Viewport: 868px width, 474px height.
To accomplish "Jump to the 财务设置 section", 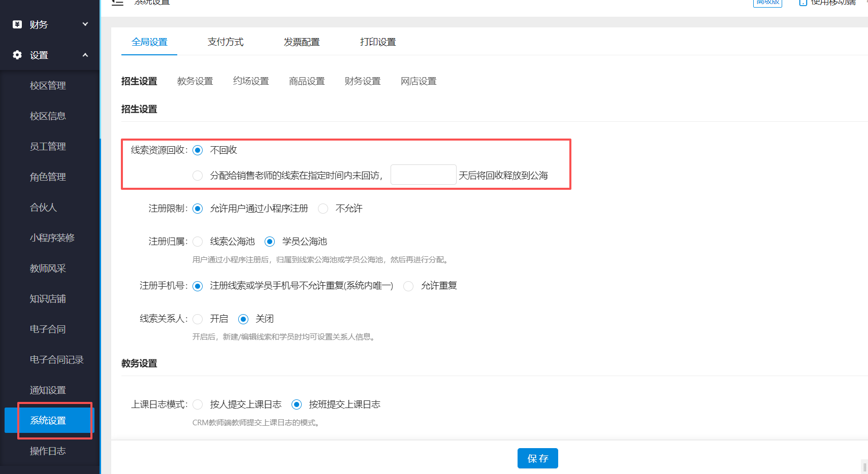I will click(x=362, y=81).
